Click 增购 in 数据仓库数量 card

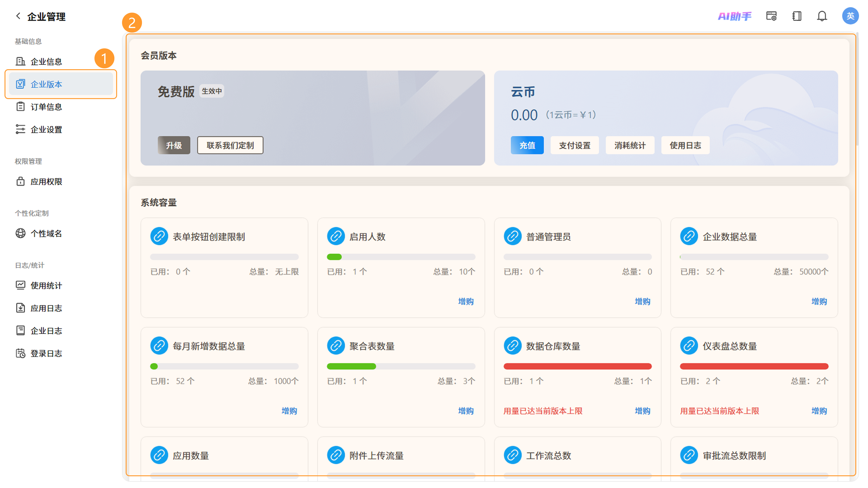[x=642, y=410]
